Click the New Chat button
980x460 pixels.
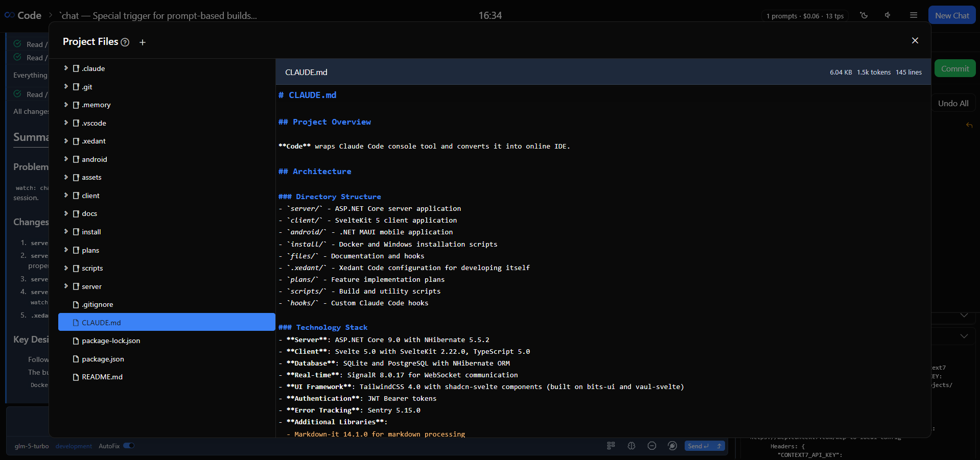952,15
